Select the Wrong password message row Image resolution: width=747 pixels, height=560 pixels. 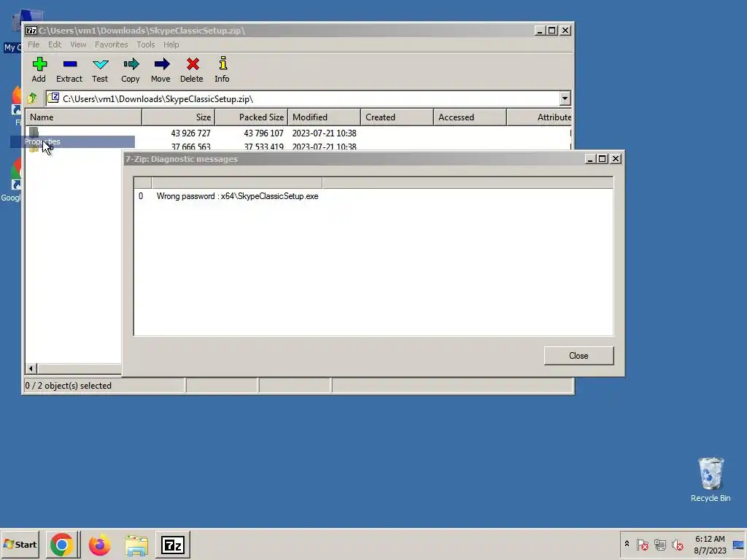point(373,196)
